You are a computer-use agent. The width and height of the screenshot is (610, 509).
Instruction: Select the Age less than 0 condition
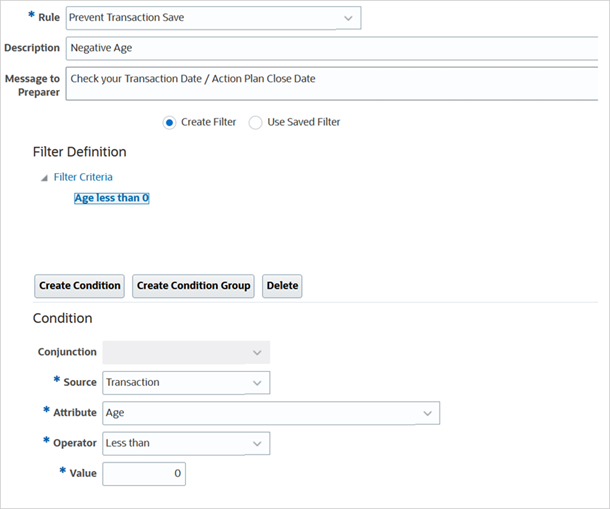[x=112, y=198]
